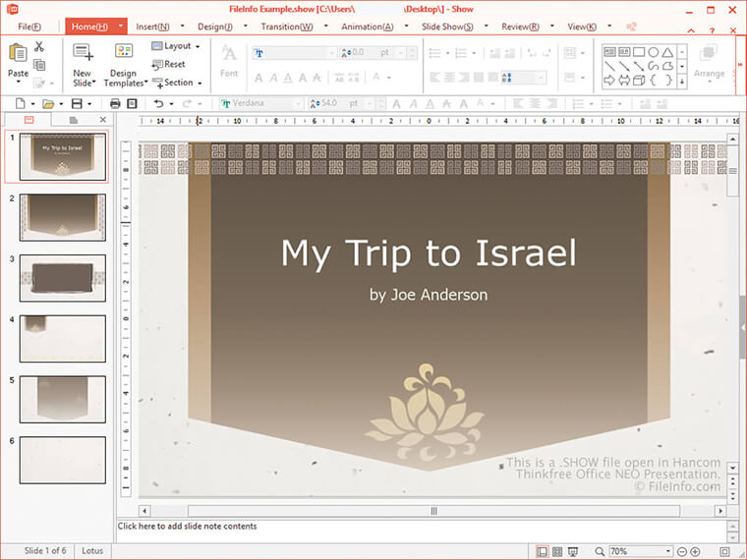Open the 70% zoom level dropdown
The image size is (747, 560).
(668, 551)
